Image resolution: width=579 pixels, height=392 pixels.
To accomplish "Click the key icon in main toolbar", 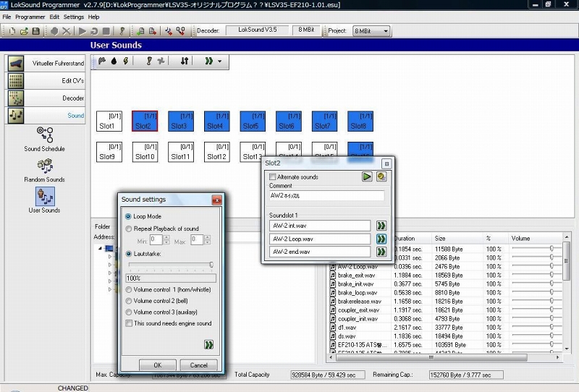I will pyautogui.click(x=122, y=31).
